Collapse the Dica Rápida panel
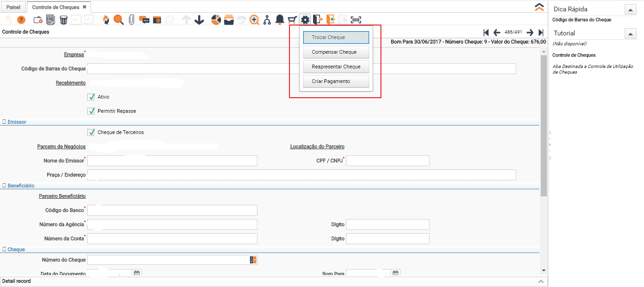 click(x=630, y=9)
